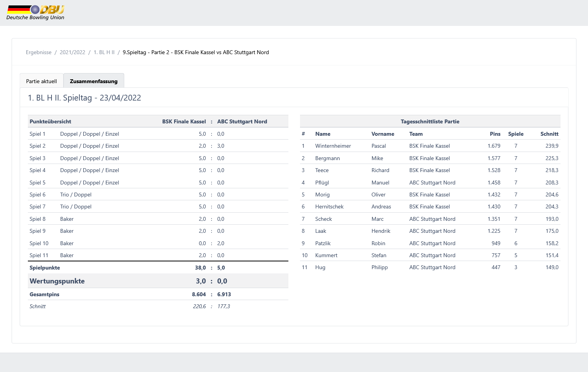Click Baker in Spiel 8 row
Image resolution: width=588 pixels, height=372 pixels.
(67, 219)
